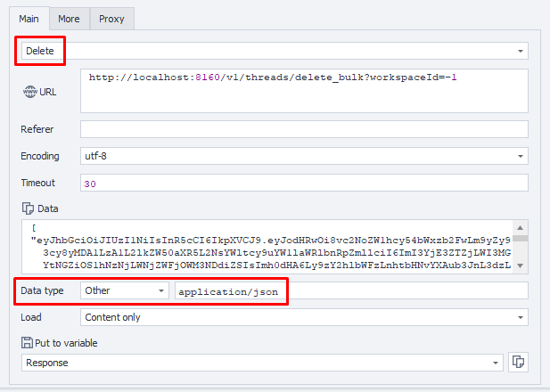The height and width of the screenshot is (392, 550).
Task: Select the Main tab
Action: click(x=29, y=18)
